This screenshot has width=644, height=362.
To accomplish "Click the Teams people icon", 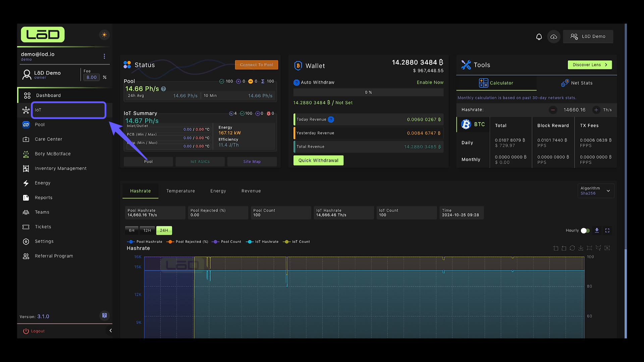I will [x=26, y=213].
